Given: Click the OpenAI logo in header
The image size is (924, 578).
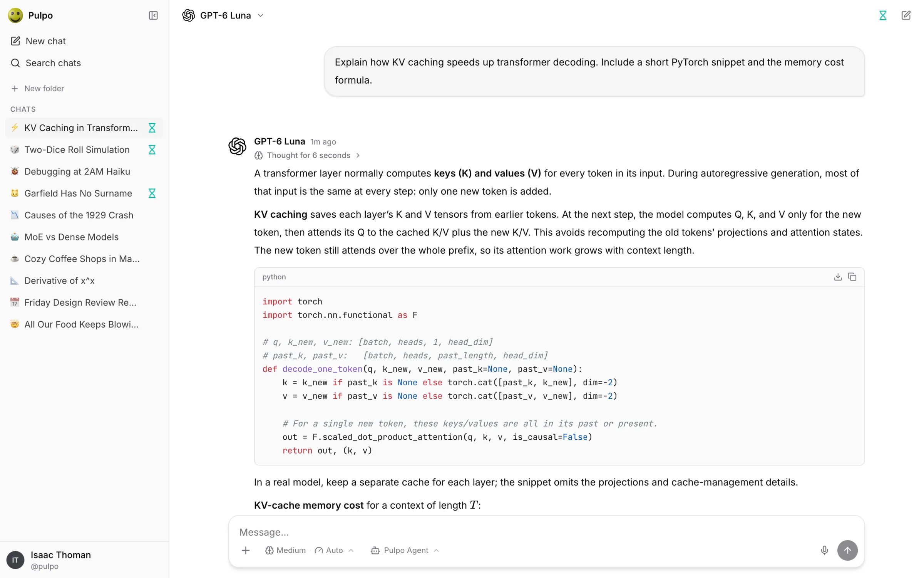Looking at the screenshot, I should 189,15.
